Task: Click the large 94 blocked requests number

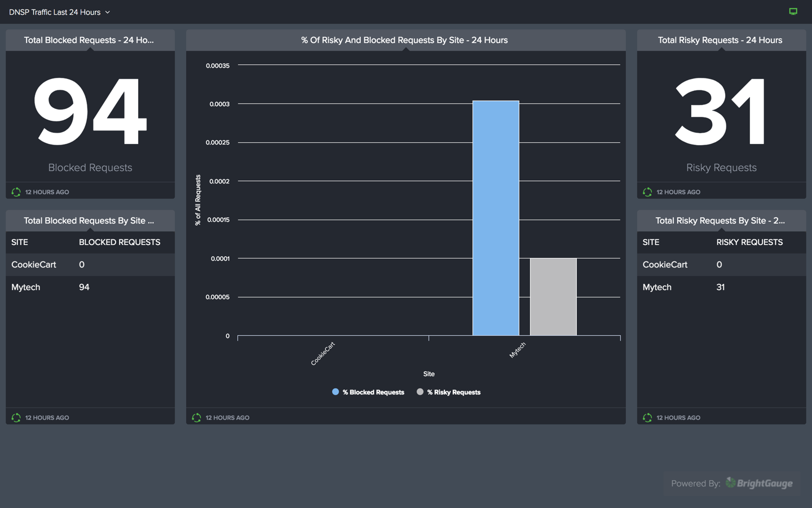Action: (90, 112)
